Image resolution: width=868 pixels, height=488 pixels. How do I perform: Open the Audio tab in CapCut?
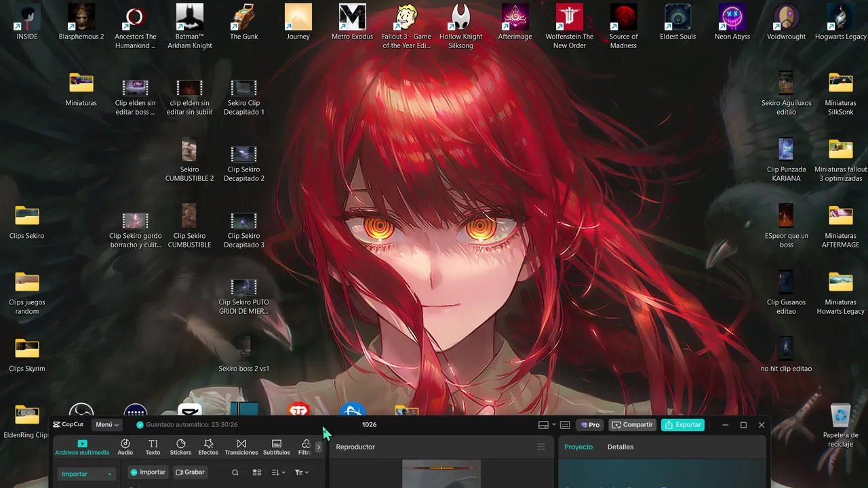(x=125, y=447)
